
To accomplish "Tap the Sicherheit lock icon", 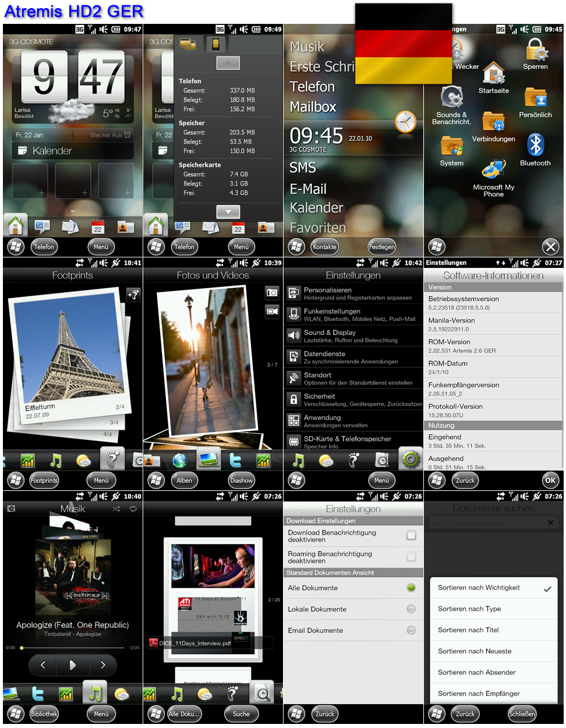I will (293, 400).
